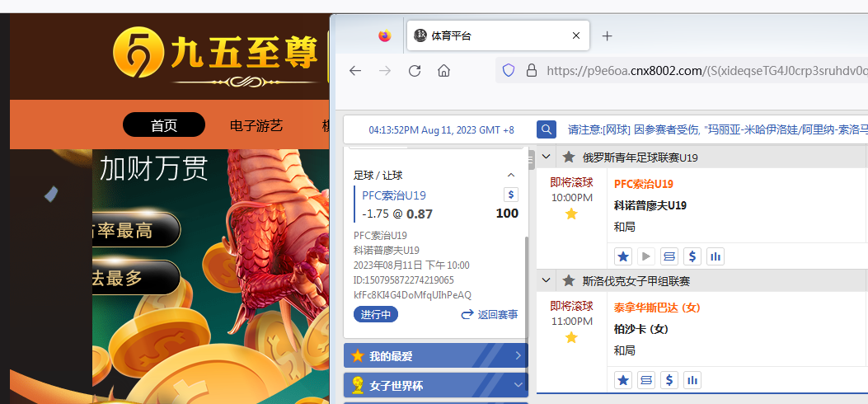This screenshot has width=868, height=404.
Task: Click the bet ID 150795872274219065
Action: point(404,280)
